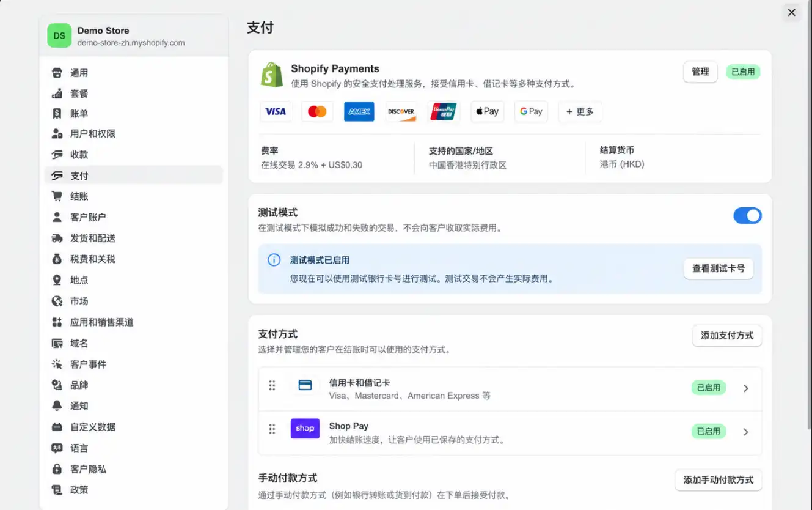
Task: Click the American Express logo
Action: tap(359, 111)
